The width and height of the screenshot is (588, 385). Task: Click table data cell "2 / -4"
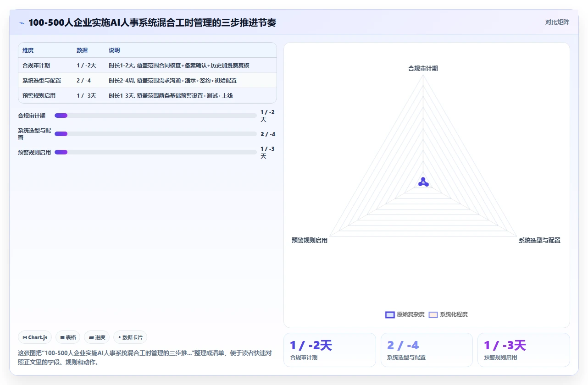click(x=83, y=81)
